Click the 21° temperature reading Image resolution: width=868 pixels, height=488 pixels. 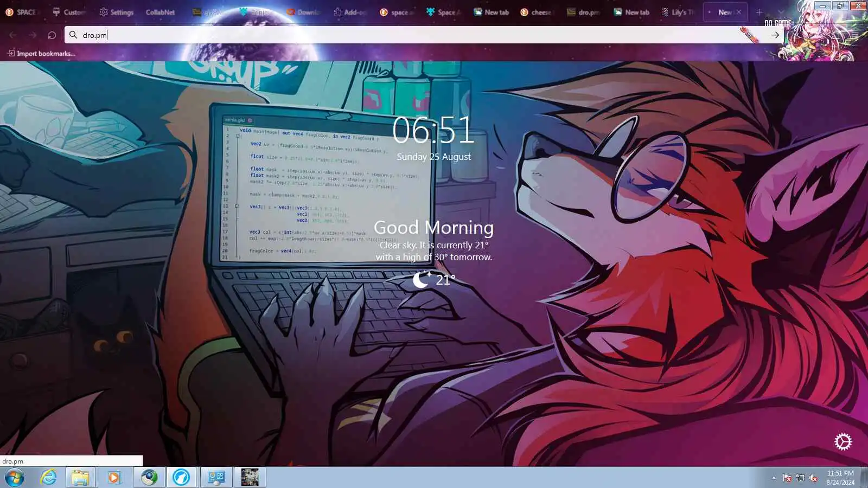click(445, 280)
